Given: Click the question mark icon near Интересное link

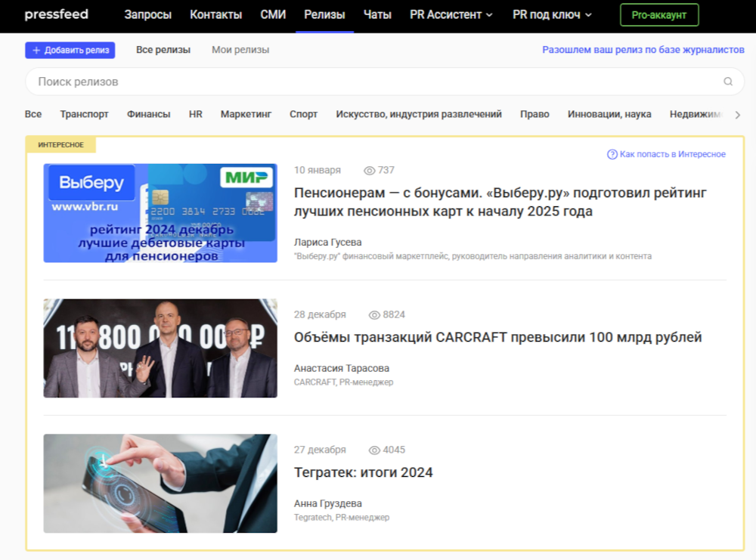Looking at the screenshot, I should click(x=612, y=154).
